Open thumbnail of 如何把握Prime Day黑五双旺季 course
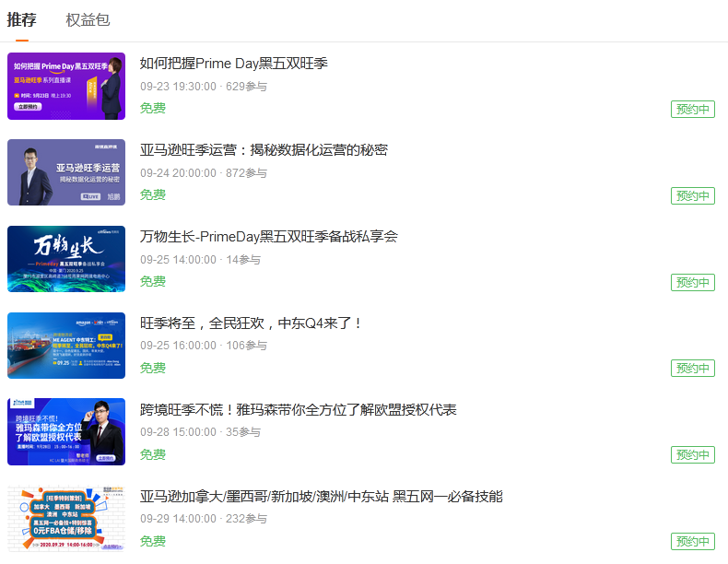728x564 pixels. [66, 86]
